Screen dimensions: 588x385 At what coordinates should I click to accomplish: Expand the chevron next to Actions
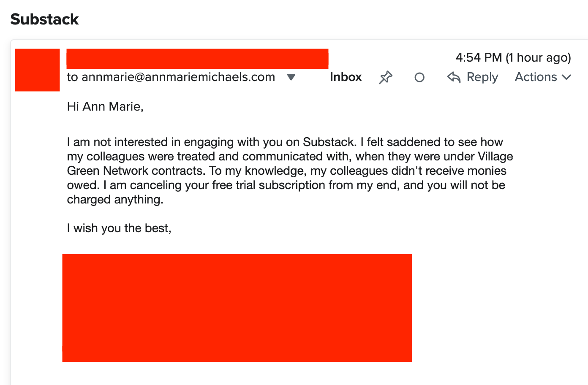pos(566,77)
